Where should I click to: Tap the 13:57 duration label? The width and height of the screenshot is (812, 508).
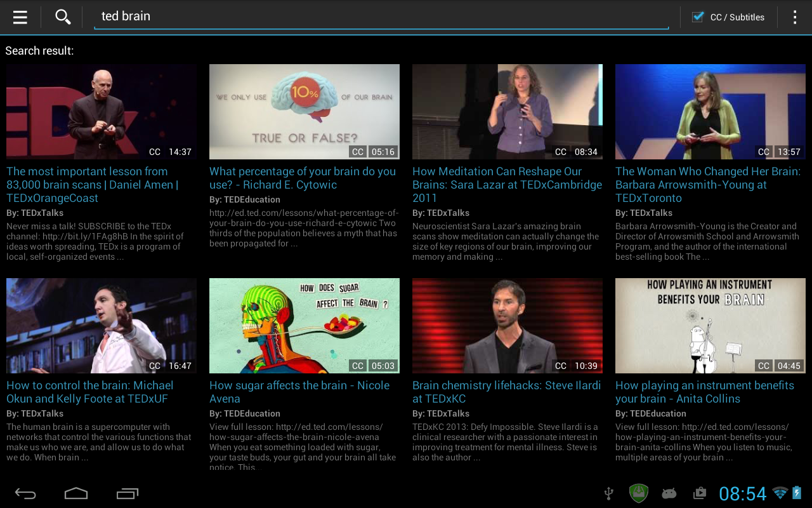789,152
